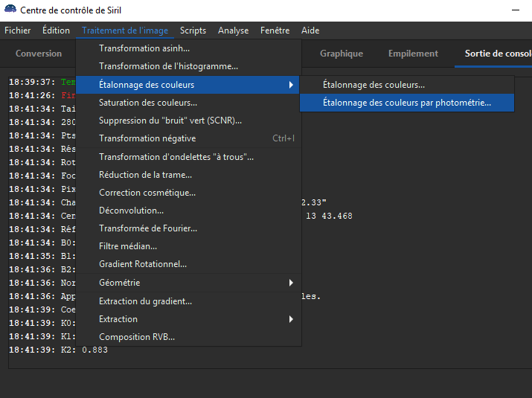Click the Siril application icon in title bar
532x398 pixels.
point(10,10)
